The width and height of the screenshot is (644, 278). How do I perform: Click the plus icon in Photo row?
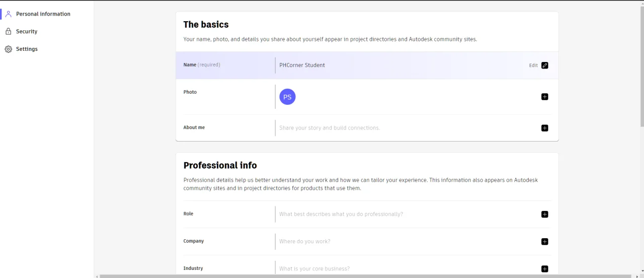coord(544,97)
